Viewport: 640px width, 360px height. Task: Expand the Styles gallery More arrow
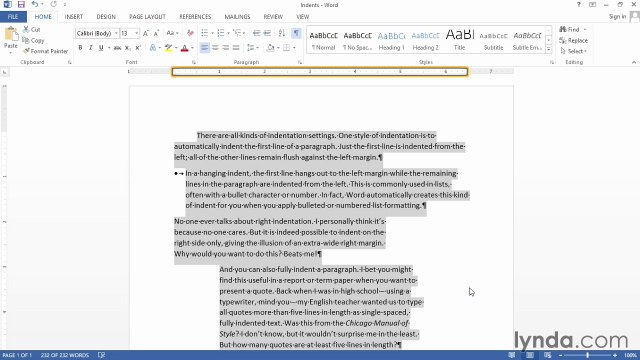pyautogui.click(x=549, y=49)
